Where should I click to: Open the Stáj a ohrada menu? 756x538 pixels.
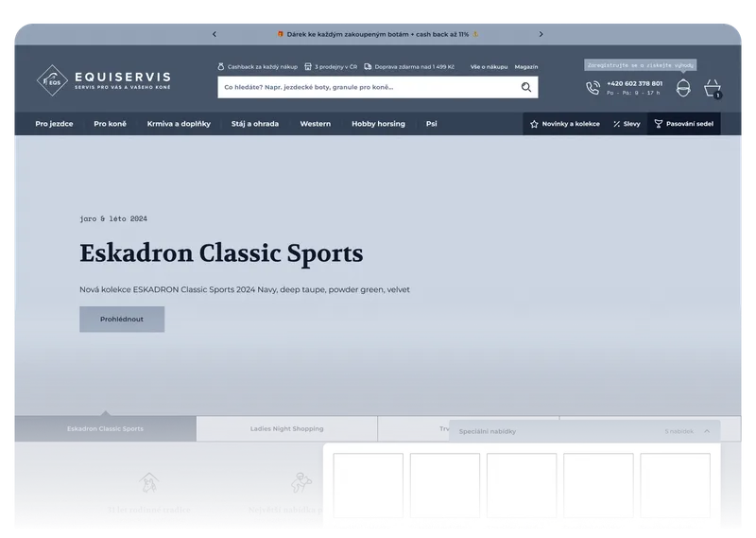pyautogui.click(x=255, y=124)
